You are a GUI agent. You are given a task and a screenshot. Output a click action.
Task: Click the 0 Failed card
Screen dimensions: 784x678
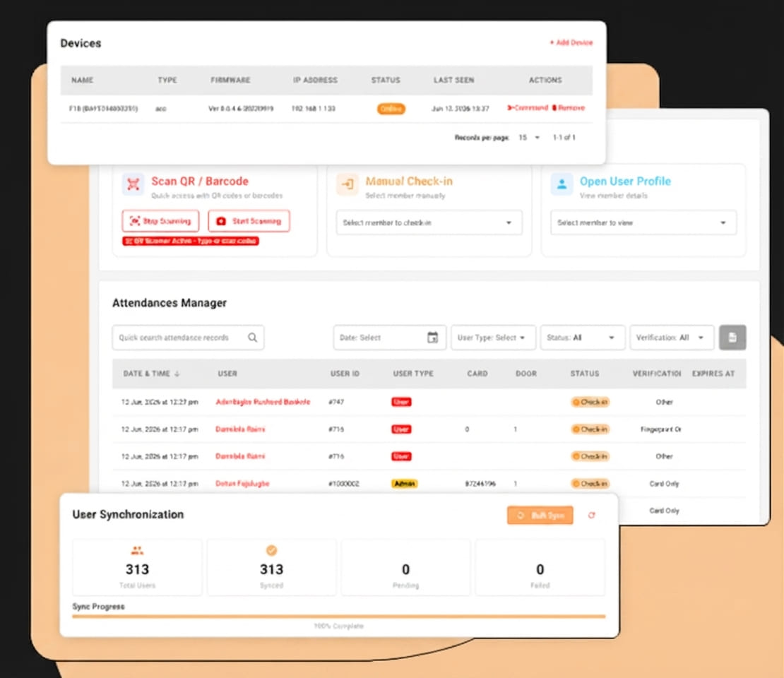pyautogui.click(x=540, y=568)
